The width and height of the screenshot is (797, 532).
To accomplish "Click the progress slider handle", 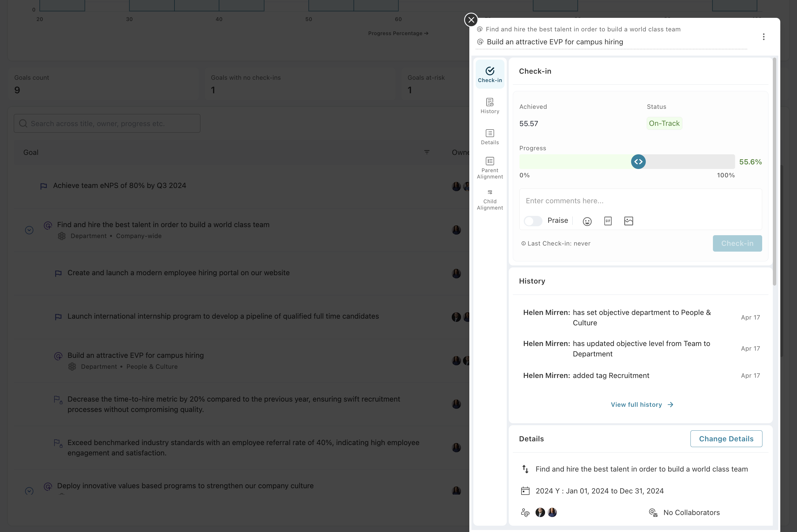I will (638, 161).
